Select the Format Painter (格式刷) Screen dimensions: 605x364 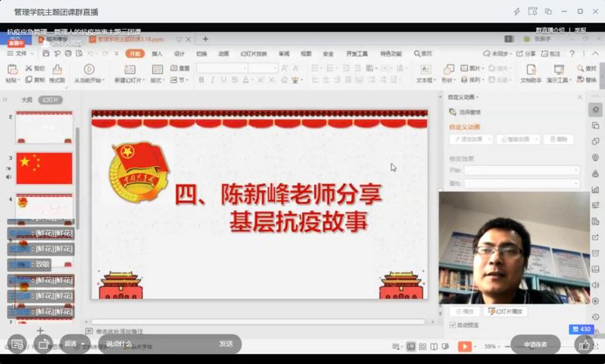pos(57,73)
